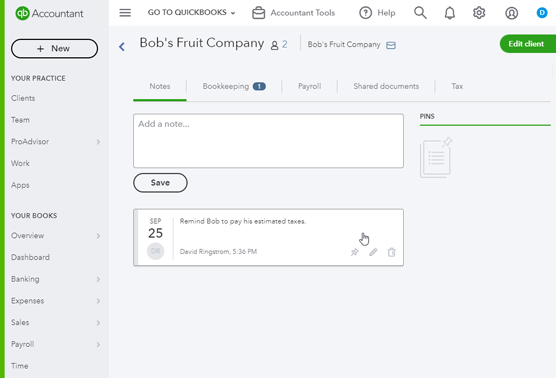
Task: Click the Bob's Fruit Company subtitle
Action: 344,45
